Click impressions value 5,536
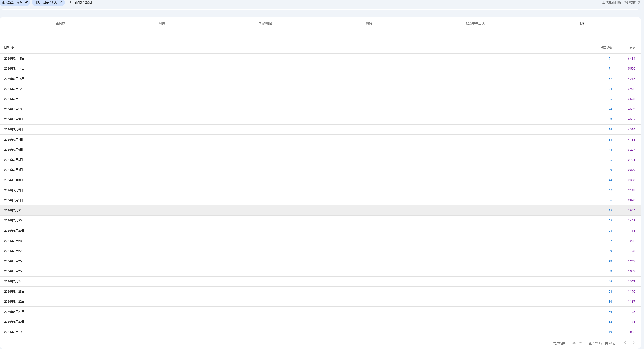 pyautogui.click(x=631, y=69)
